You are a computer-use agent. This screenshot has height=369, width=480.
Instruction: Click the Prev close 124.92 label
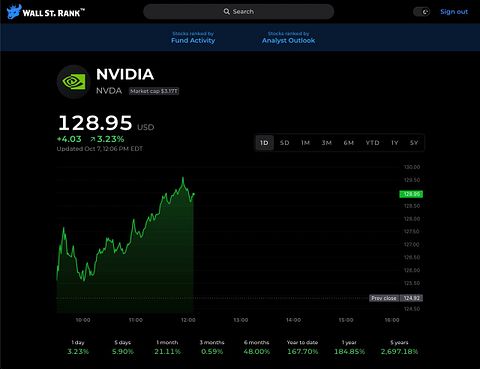click(396, 298)
